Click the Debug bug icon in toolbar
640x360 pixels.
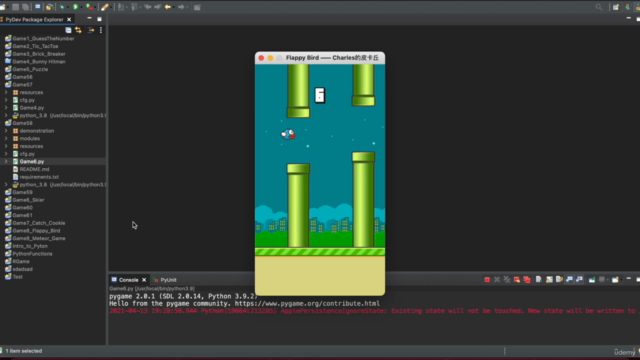[62, 7]
